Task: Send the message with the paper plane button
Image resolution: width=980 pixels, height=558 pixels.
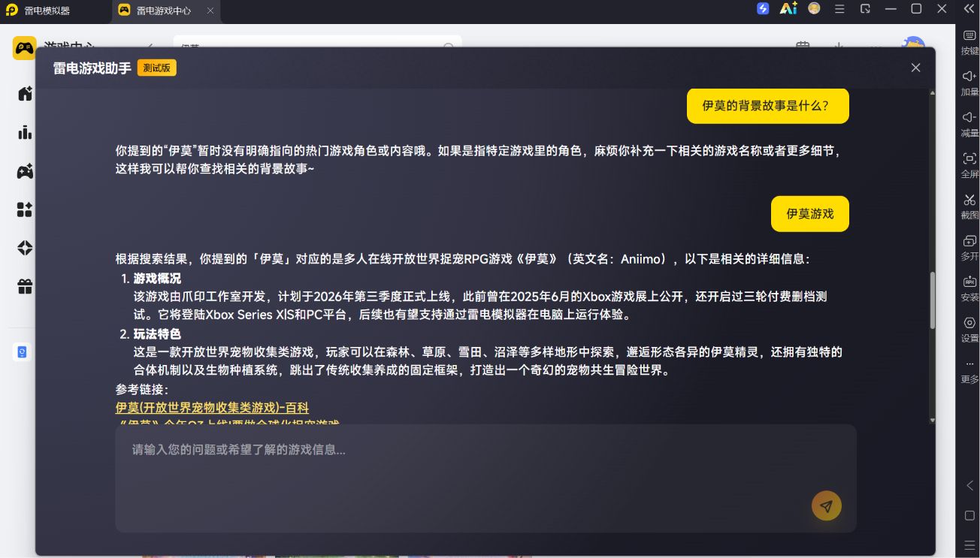Action: tap(826, 506)
